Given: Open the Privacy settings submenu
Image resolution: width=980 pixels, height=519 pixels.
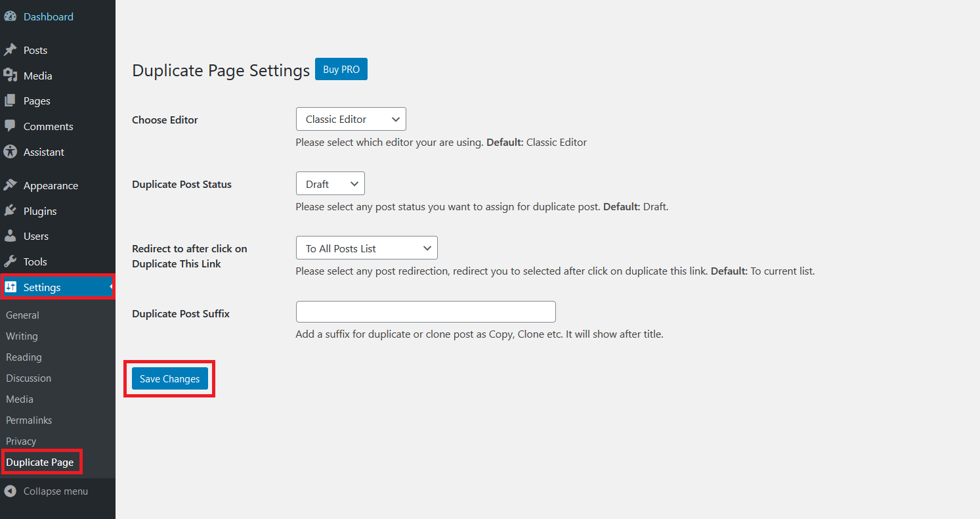Looking at the screenshot, I should point(21,441).
